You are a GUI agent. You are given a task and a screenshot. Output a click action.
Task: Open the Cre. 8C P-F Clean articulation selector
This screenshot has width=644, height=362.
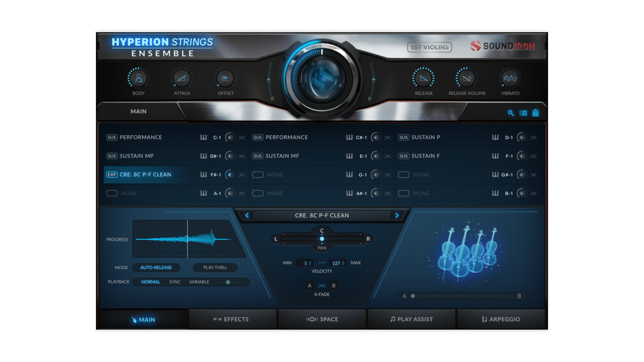(x=322, y=215)
